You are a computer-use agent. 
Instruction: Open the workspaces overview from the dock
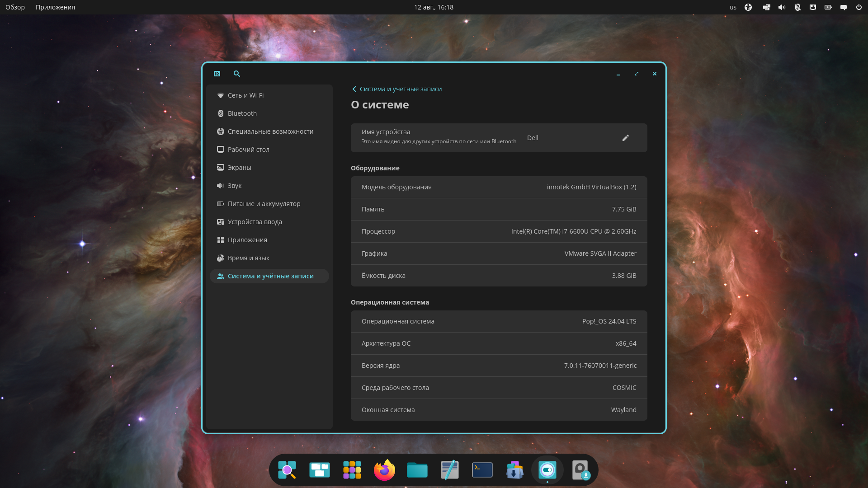[320, 470]
